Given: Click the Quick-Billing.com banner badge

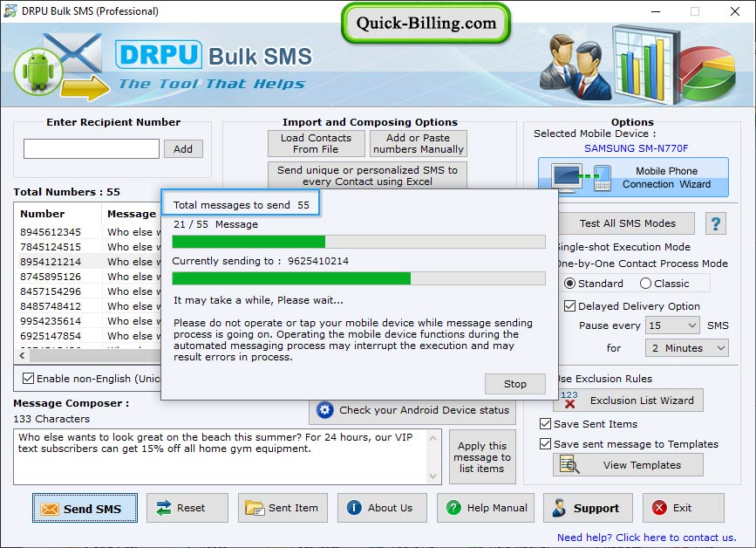Looking at the screenshot, I should coord(426,24).
